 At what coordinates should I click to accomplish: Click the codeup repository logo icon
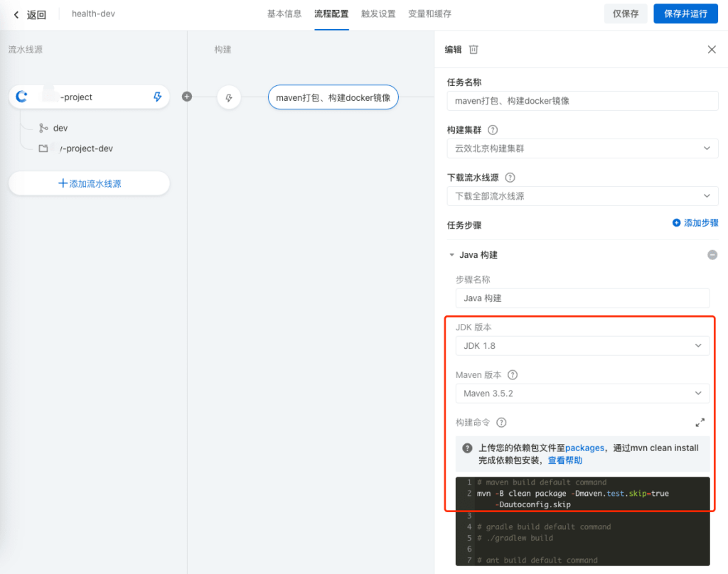22,97
